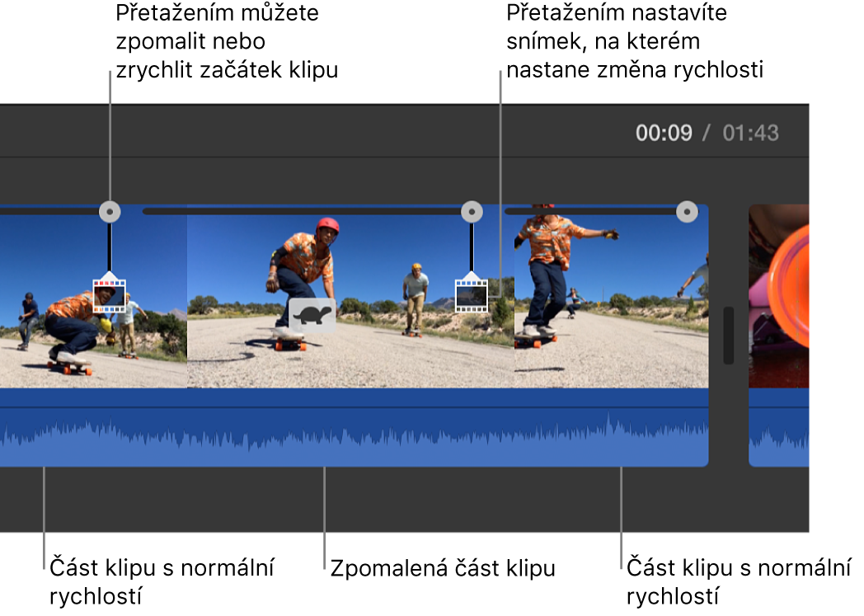Click the next clip with orange wheel
Screen dimensions: 864x616
(x=778, y=296)
